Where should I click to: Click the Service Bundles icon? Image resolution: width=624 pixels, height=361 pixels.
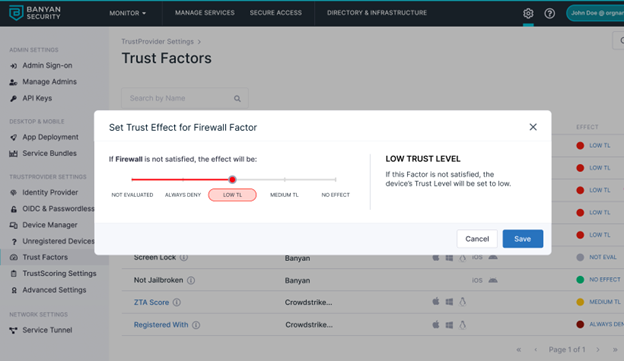click(x=14, y=154)
